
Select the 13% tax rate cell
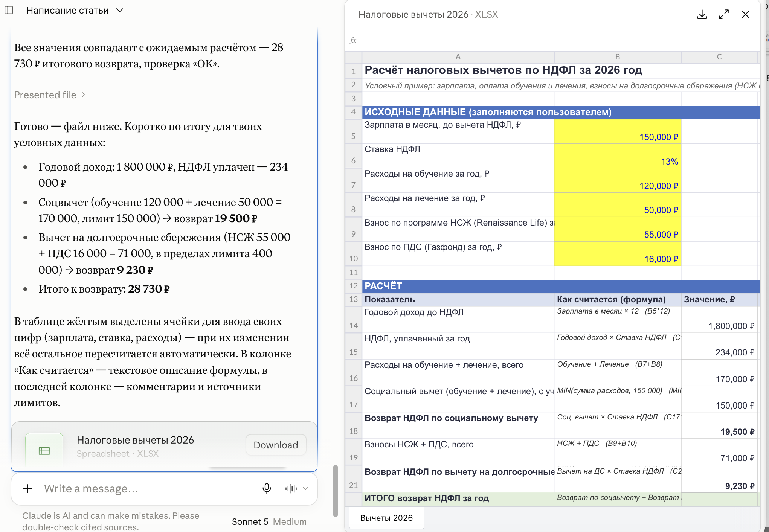[618, 156]
